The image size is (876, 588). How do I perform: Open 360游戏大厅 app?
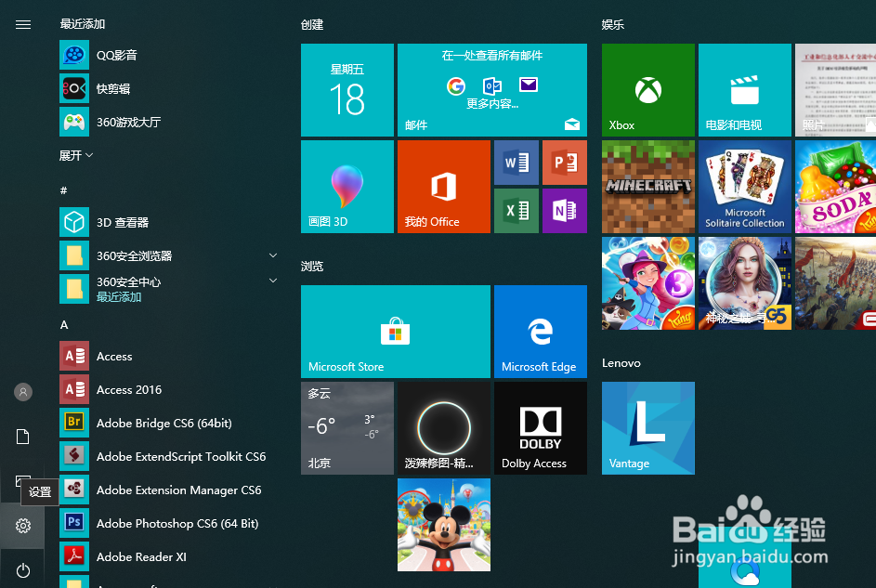(x=167, y=123)
